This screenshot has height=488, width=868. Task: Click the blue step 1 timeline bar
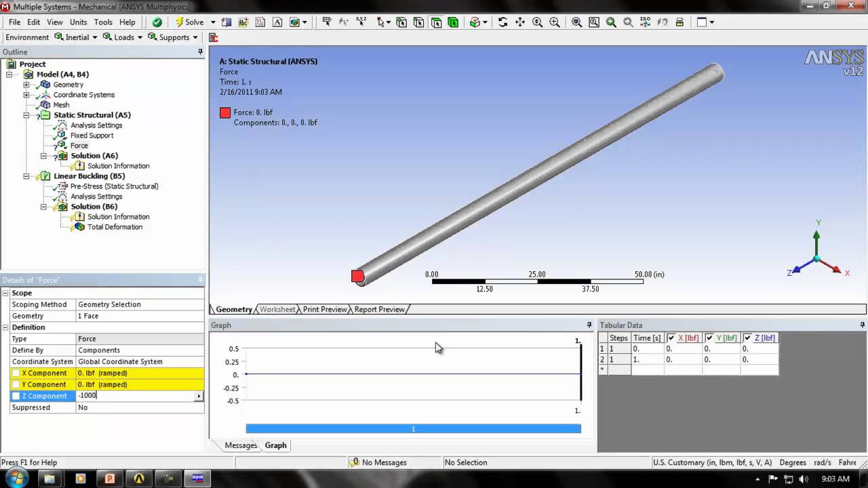[413, 428]
